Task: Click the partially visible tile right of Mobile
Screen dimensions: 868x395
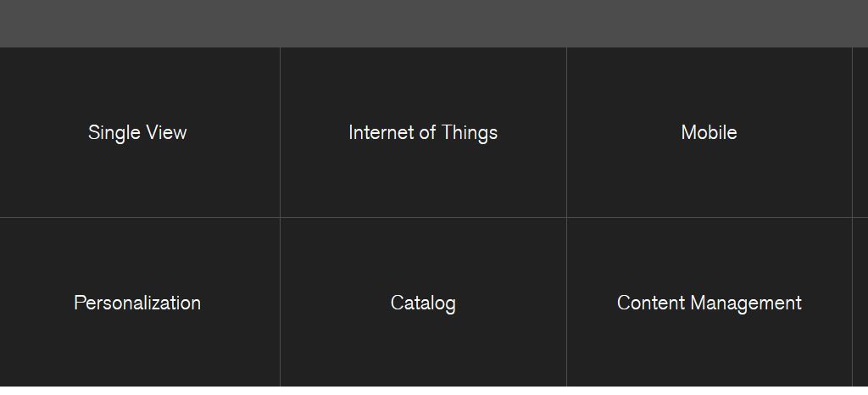Action: (x=860, y=132)
